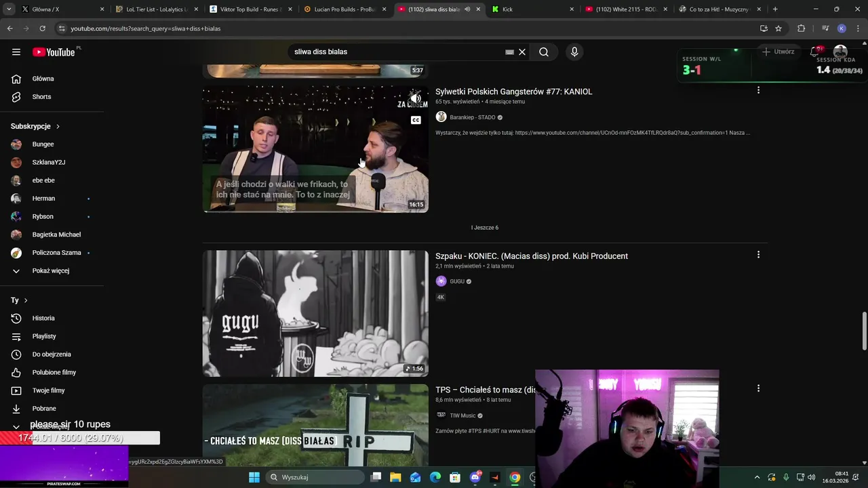Switch to the Lucian Pro Builds tab

click(343, 9)
